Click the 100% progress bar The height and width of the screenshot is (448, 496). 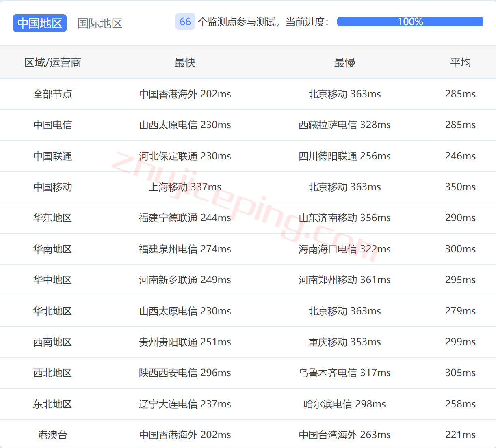410,22
